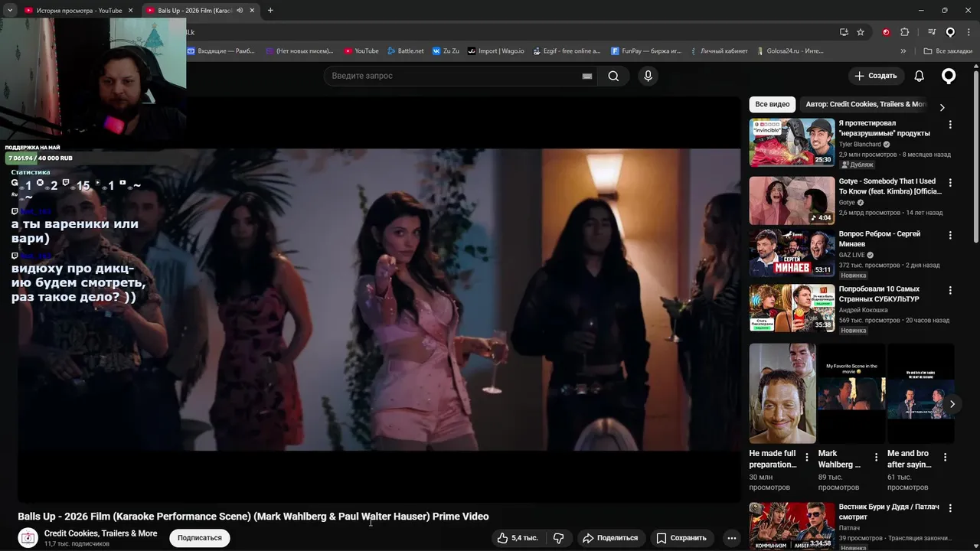
Task: Open options for Попробовали 10 Самых video
Action: tap(950, 291)
